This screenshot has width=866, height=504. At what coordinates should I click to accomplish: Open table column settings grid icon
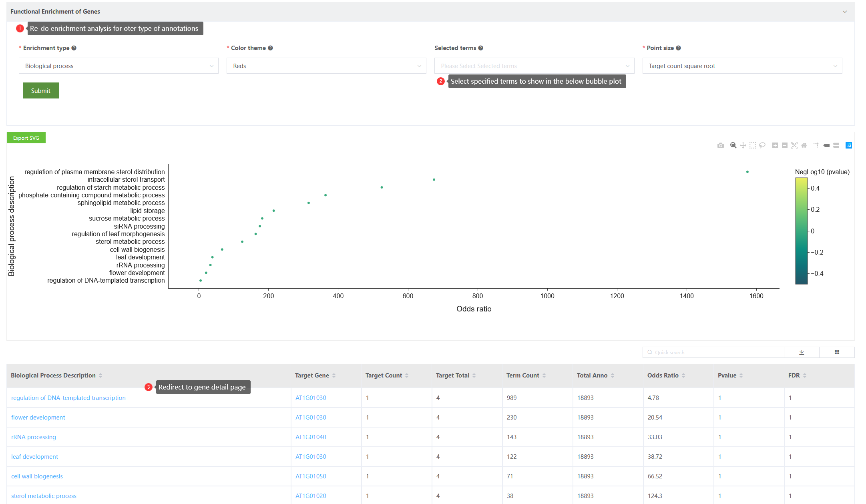click(837, 352)
